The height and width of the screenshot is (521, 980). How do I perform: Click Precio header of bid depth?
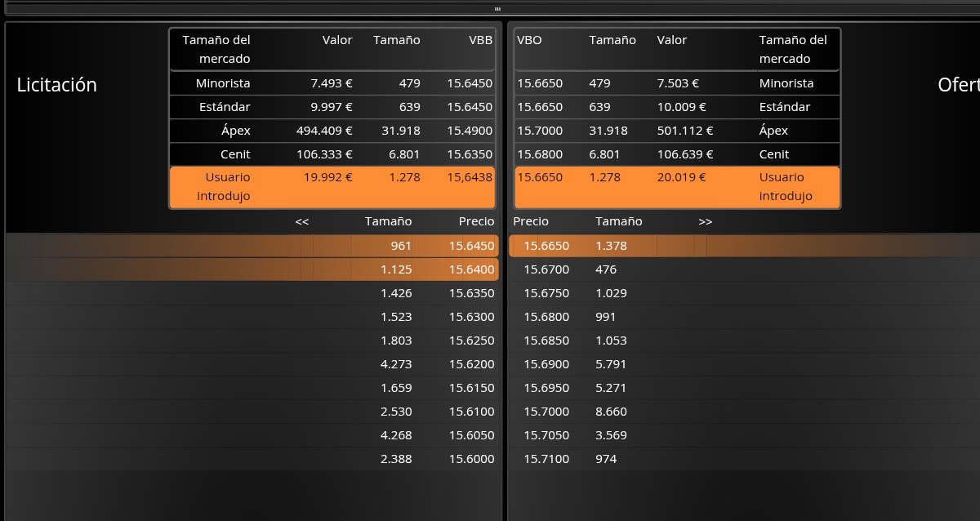[476, 221]
